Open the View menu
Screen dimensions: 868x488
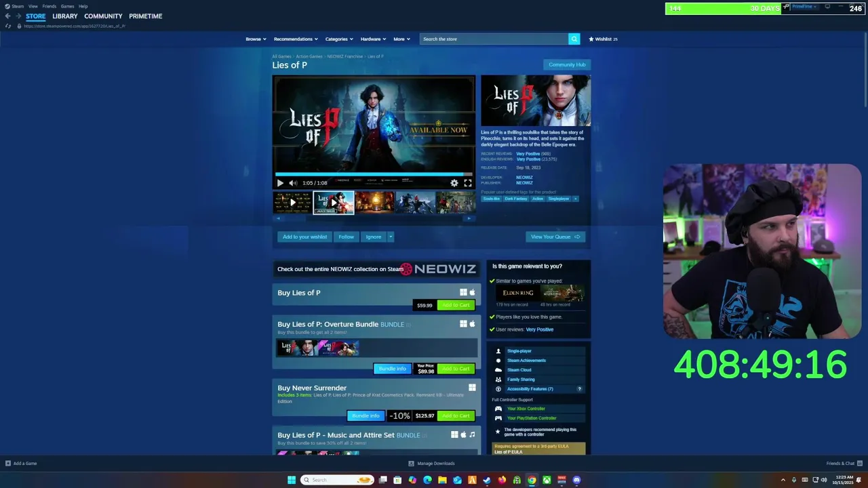(x=33, y=6)
